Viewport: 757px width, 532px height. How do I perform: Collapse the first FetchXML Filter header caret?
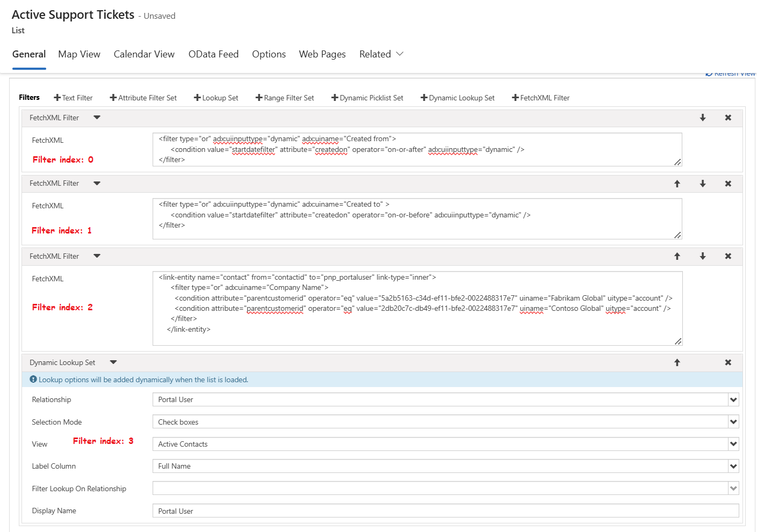click(97, 118)
